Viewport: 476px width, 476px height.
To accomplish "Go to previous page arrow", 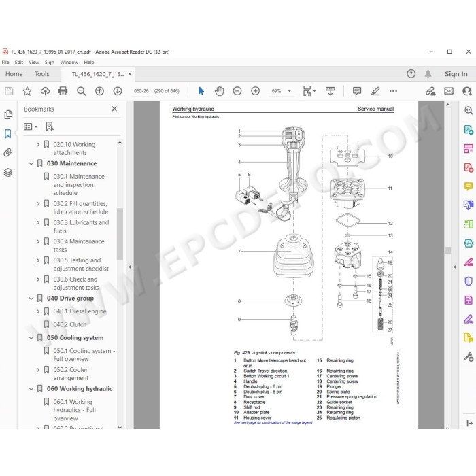I will point(99,91).
